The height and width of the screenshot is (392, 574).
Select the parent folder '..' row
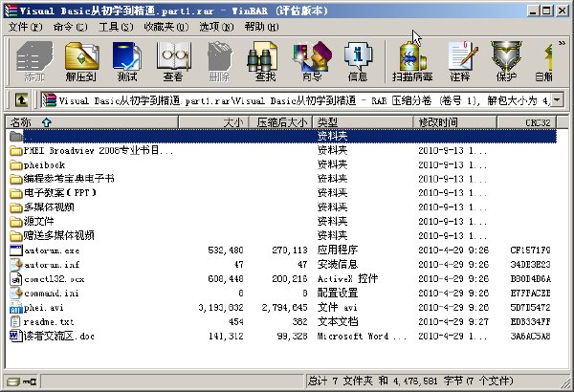[x=282, y=136]
